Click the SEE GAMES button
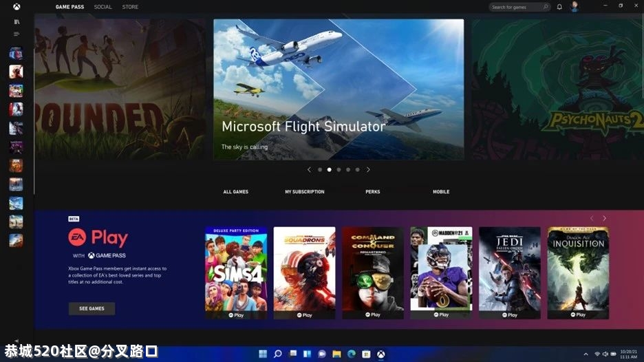The image size is (644, 362). 92,308
